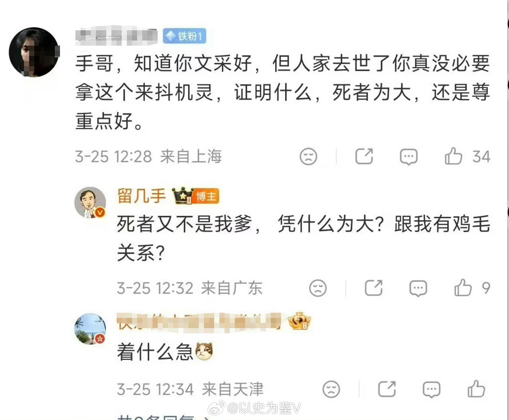Tap sad face on 留几手's reply
Screen dimensions: 509x420
(x=318, y=288)
